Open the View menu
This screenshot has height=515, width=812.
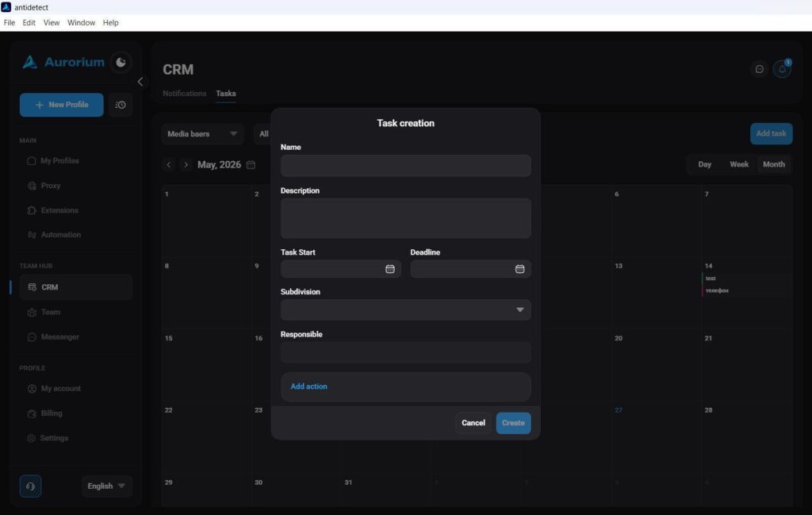click(52, 23)
